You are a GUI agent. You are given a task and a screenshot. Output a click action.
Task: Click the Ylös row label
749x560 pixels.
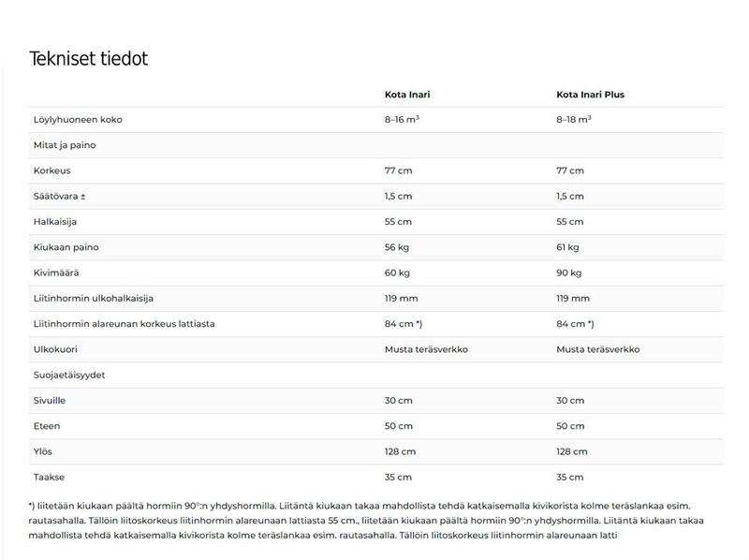coord(43,451)
